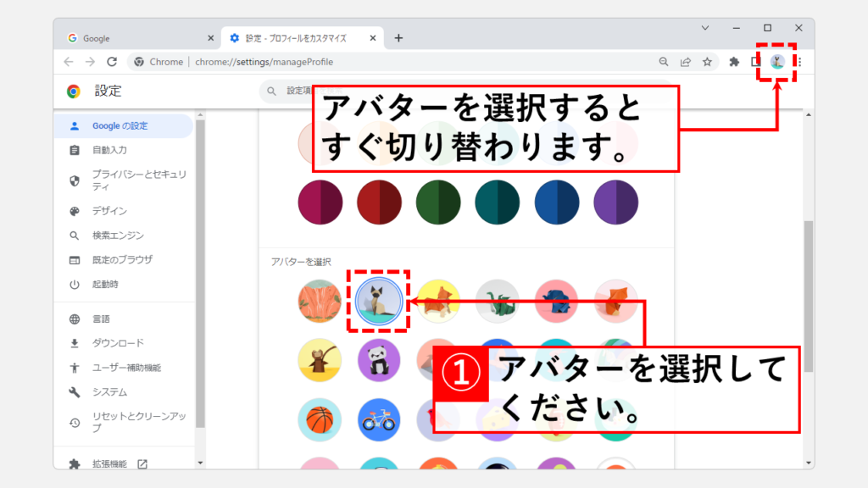This screenshot has width=868, height=488.
Task: Open 既定のブラウザ settings section
Action: pyautogui.click(x=124, y=259)
